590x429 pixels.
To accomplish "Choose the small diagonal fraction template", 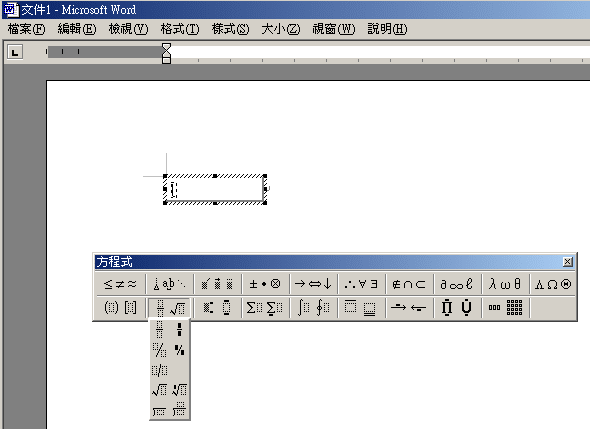I will click(x=179, y=350).
